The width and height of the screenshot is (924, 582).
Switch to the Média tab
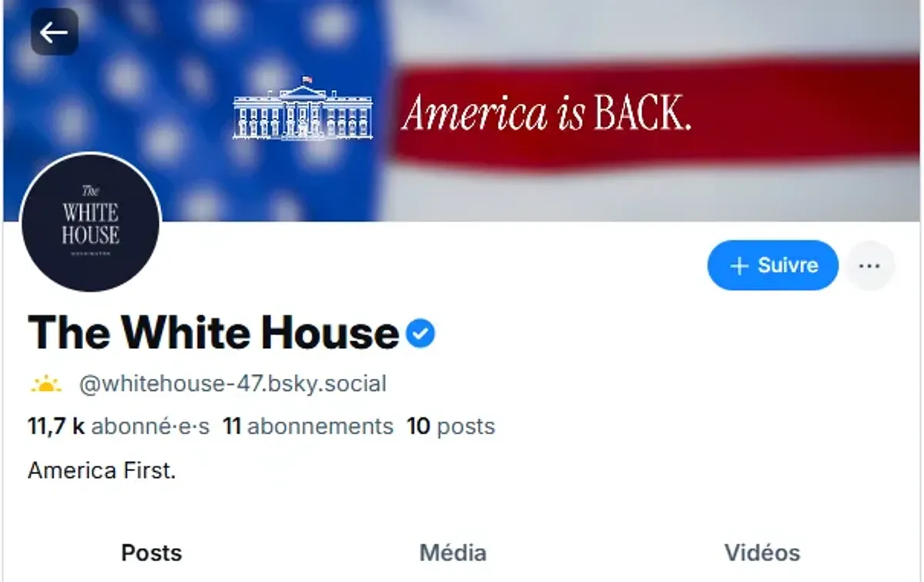pyautogui.click(x=453, y=553)
